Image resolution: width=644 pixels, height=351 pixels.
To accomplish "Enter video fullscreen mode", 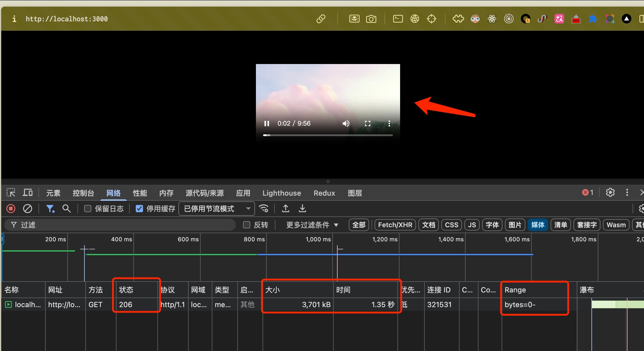I will coord(368,124).
